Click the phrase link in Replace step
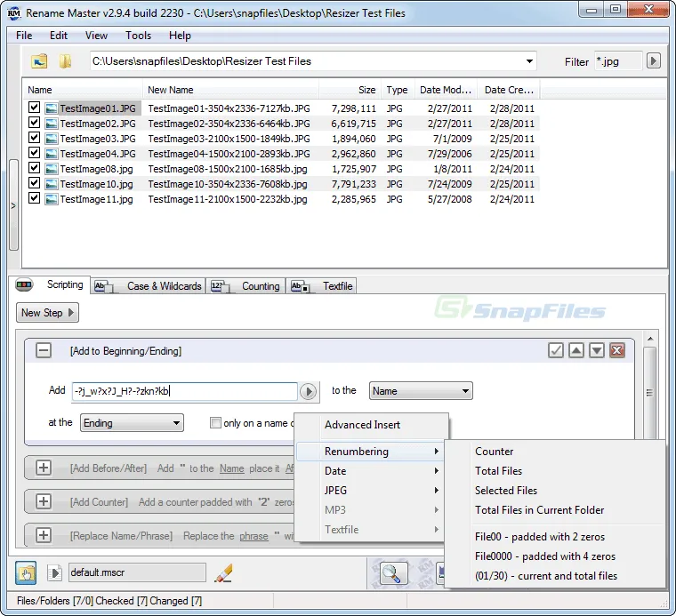The image size is (676, 616). point(253,536)
